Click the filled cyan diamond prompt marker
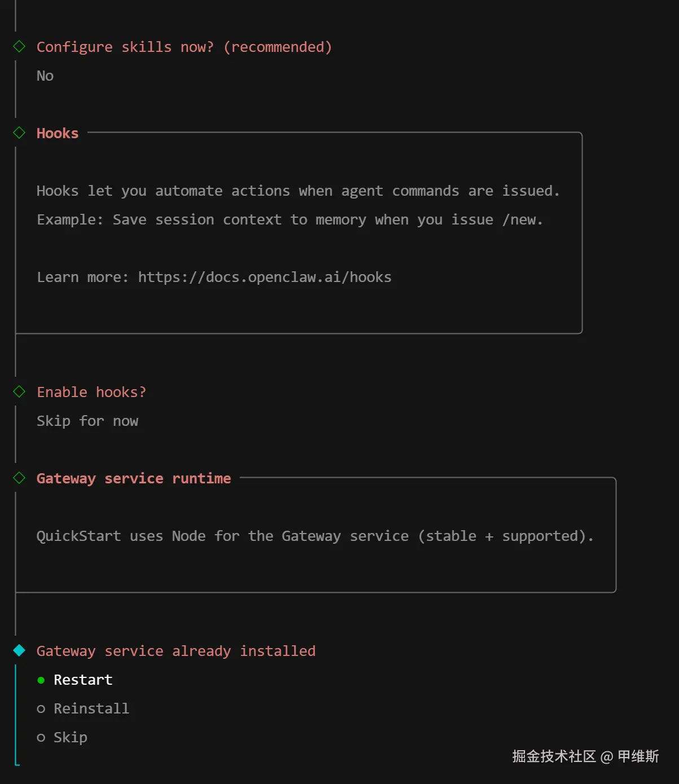The image size is (679, 784). [19, 650]
